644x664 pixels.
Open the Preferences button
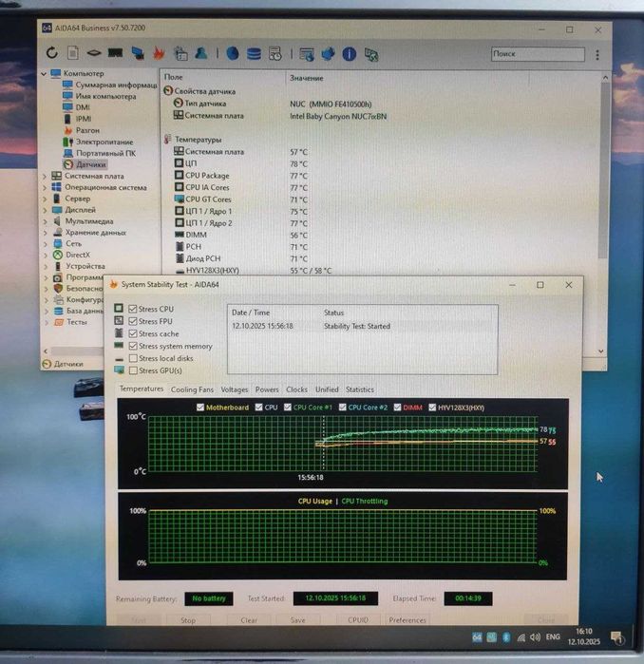(x=407, y=619)
